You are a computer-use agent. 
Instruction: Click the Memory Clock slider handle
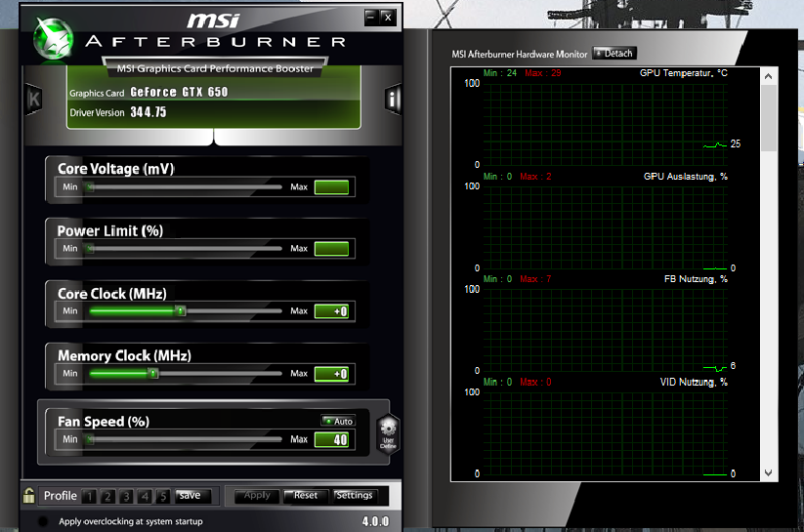pos(153,373)
